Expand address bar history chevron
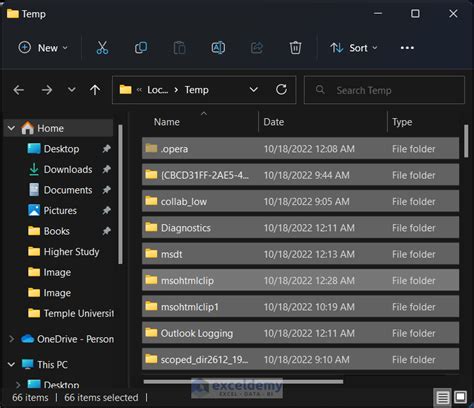 click(254, 90)
